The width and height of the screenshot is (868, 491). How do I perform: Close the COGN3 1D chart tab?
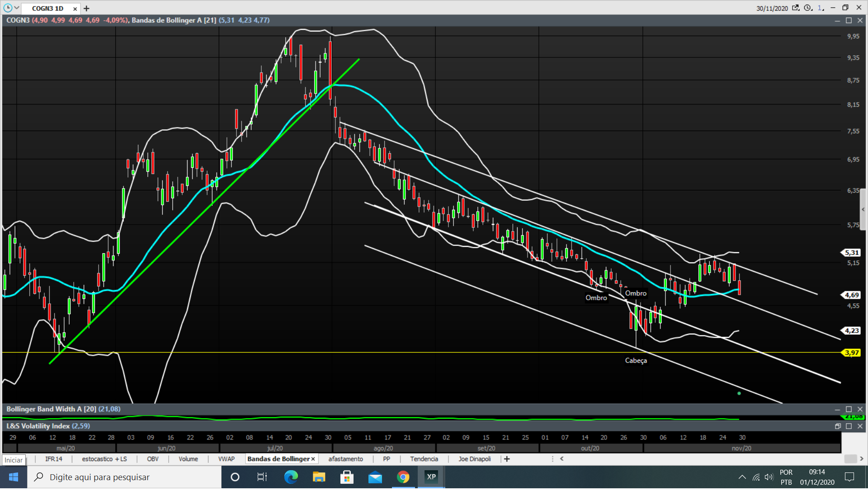[75, 9]
